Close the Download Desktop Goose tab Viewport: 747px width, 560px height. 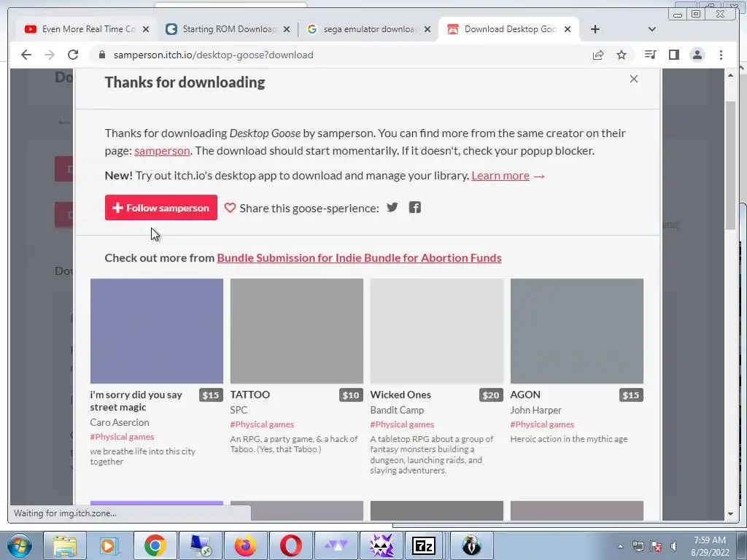568,29
